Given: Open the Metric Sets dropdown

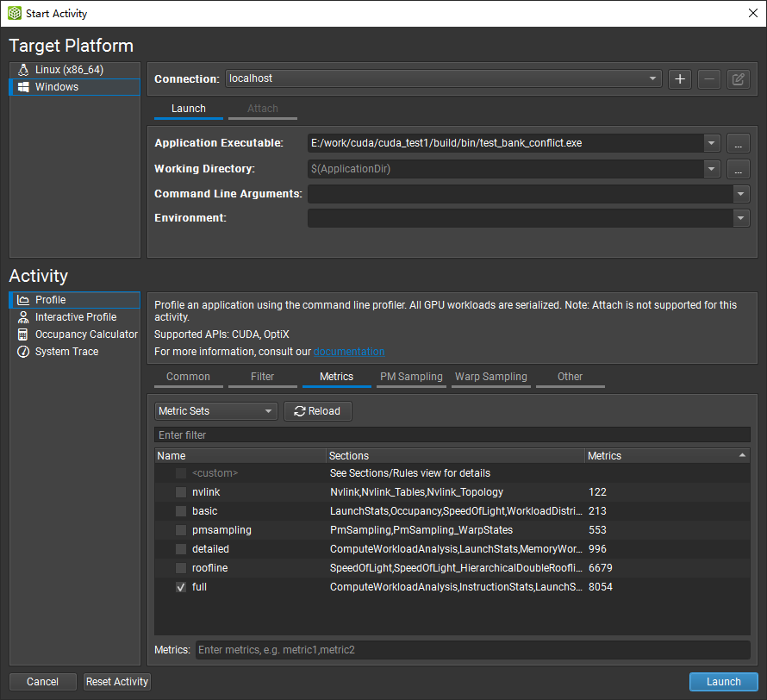Looking at the screenshot, I should pyautogui.click(x=215, y=411).
